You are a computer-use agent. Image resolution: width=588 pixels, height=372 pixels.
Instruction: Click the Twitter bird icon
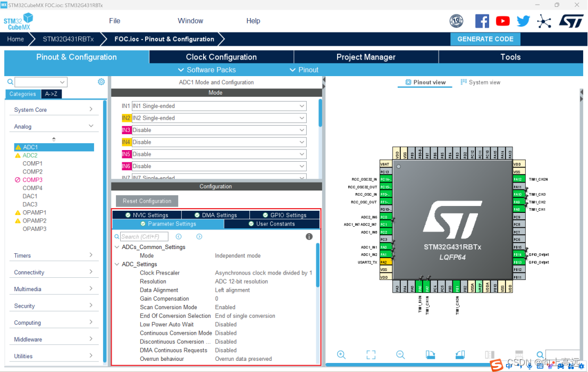pyautogui.click(x=523, y=21)
